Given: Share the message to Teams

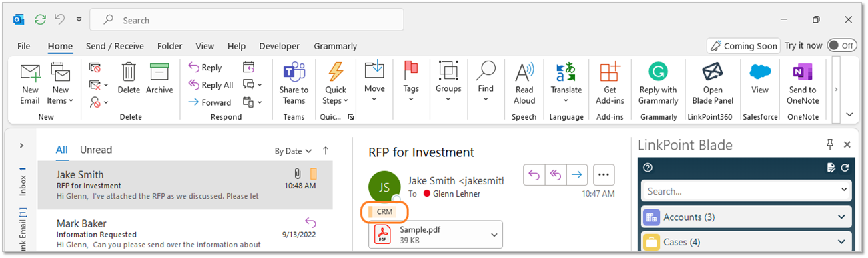Looking at the screenshot, I should (294, 83).
